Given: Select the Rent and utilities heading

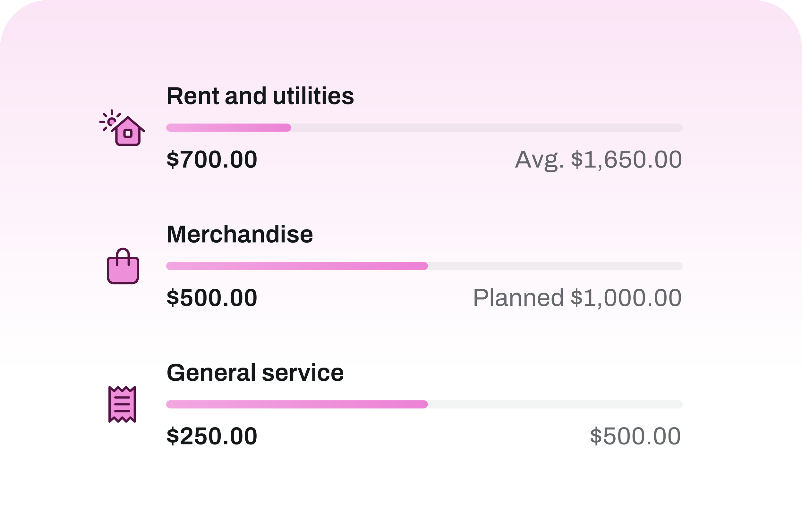Looking at the screenshot, I should 260,96.
